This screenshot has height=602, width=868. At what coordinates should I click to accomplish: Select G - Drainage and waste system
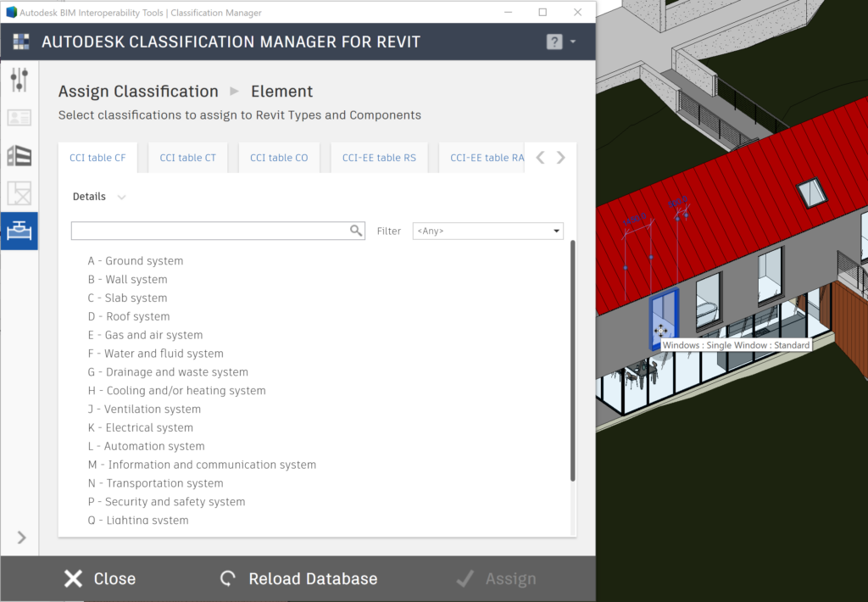pyautogui.click(x=168, y=372)
